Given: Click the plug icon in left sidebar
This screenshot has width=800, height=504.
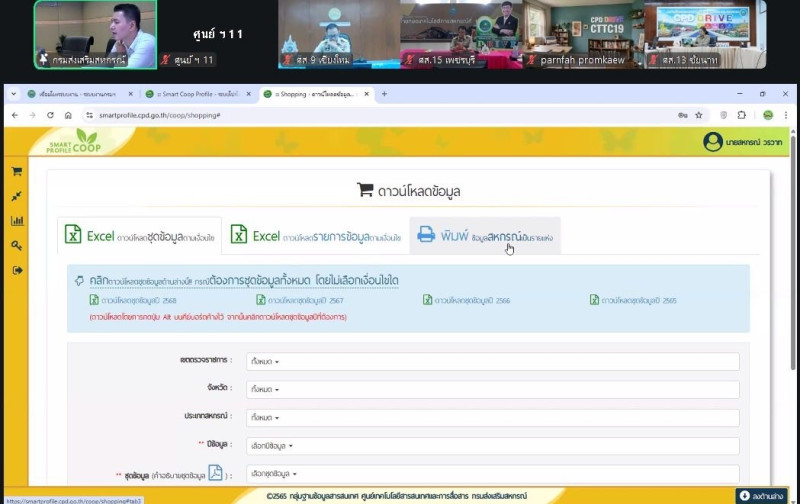Looking at the screenshot, I should tap(17, 196).
